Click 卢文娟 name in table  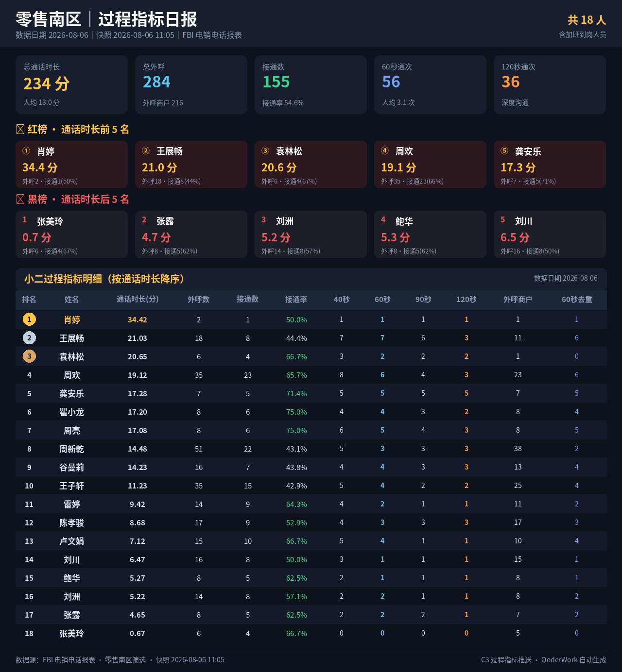point(72,541)
